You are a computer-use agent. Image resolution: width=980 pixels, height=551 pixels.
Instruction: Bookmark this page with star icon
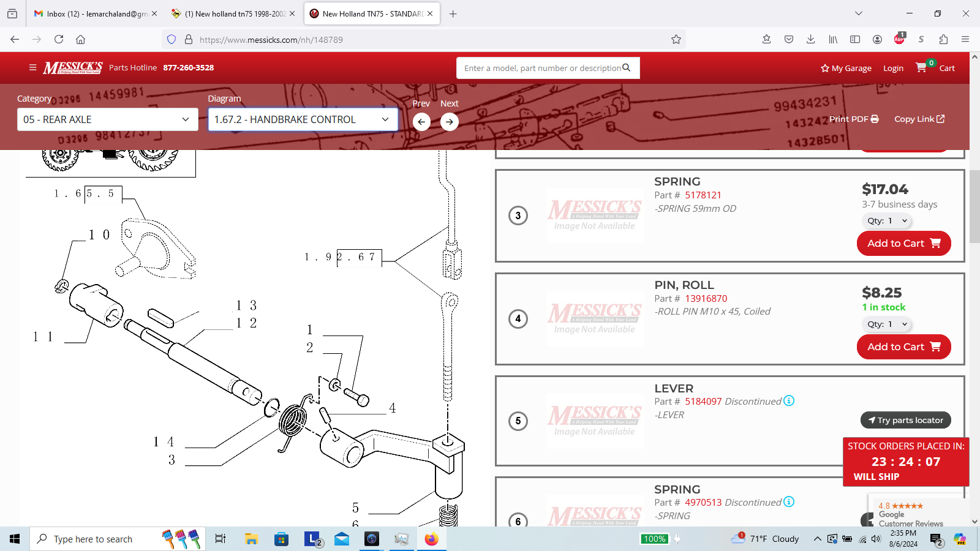[x=676, y=40]
